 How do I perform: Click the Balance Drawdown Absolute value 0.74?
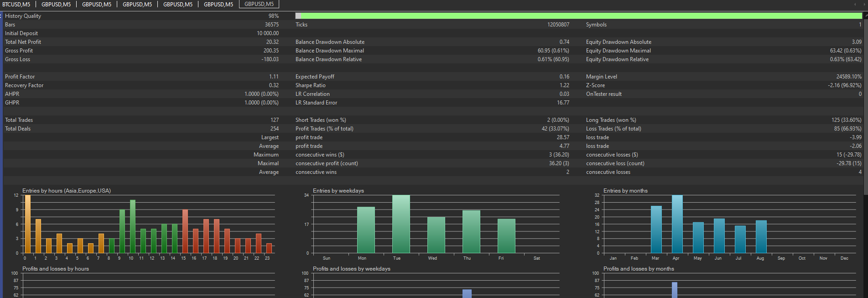564,42
